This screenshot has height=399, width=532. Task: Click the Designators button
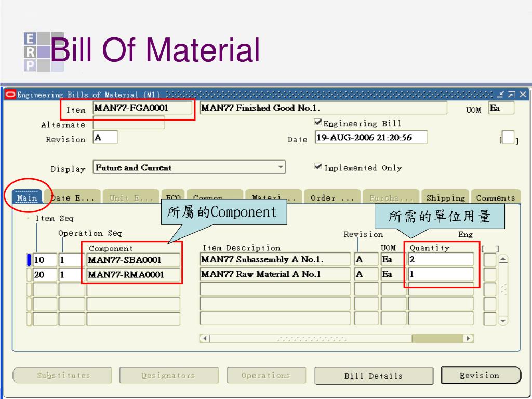click(x=169, y=375)
